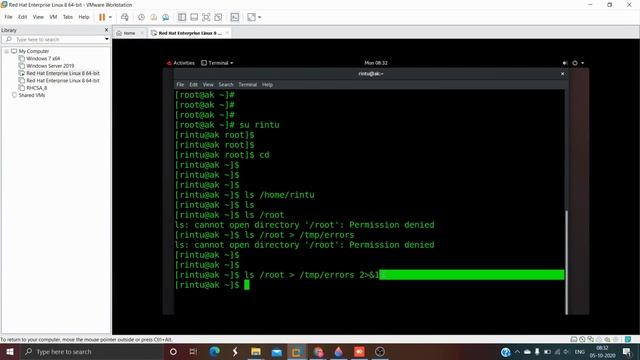This screenshot has width=640, height=360.
Task: Show the console view icon
Action: click(235, 17)
